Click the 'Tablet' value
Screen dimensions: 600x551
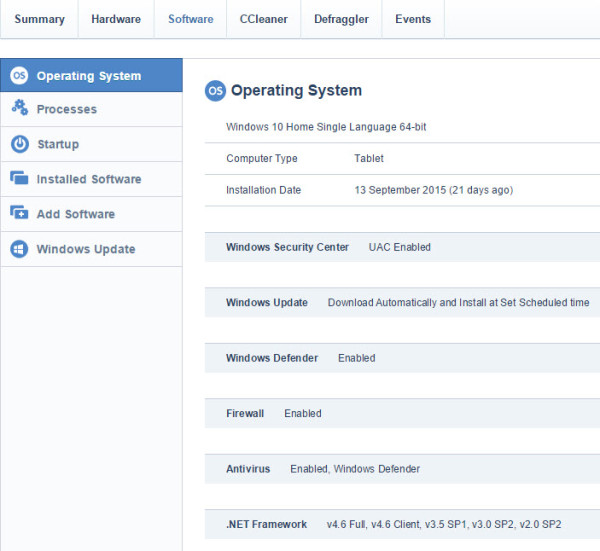click(369, 158)
